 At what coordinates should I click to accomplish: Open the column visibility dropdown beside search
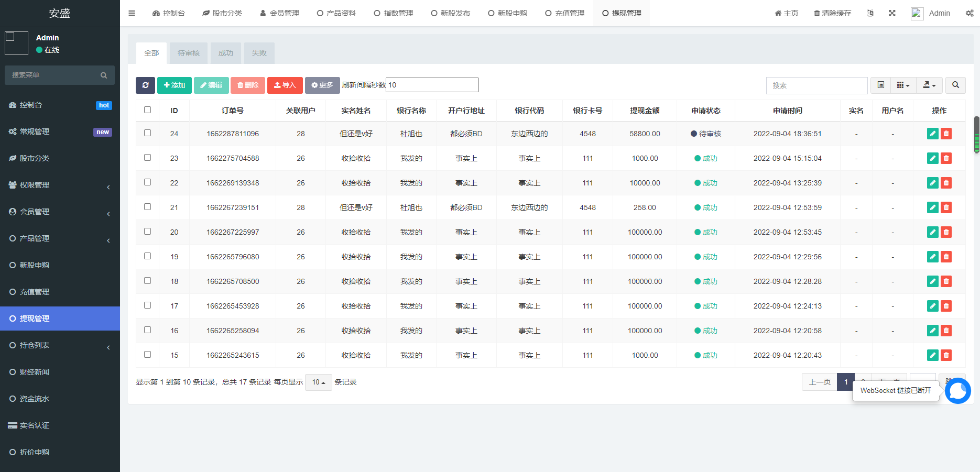[902, 85]
